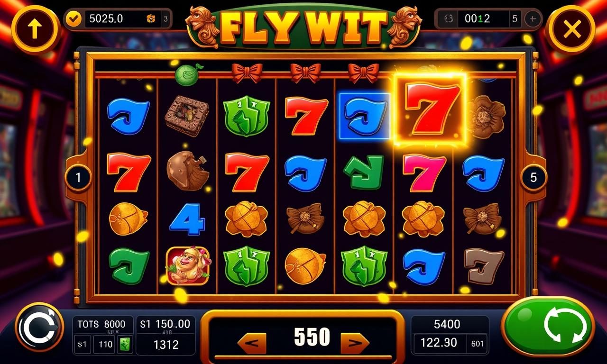Select the glowing red 7 symbol

click(x=430, y=109)
